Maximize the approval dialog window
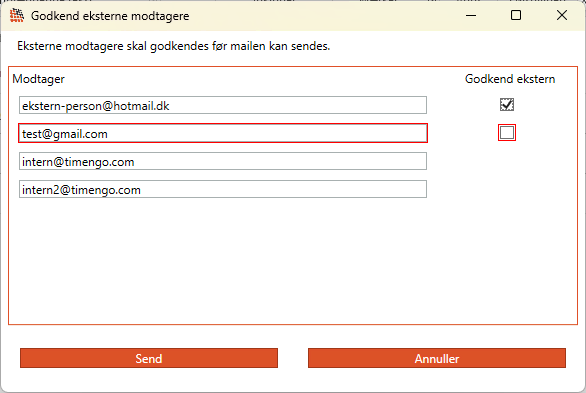The image size is (586, 393). (516, 15)
